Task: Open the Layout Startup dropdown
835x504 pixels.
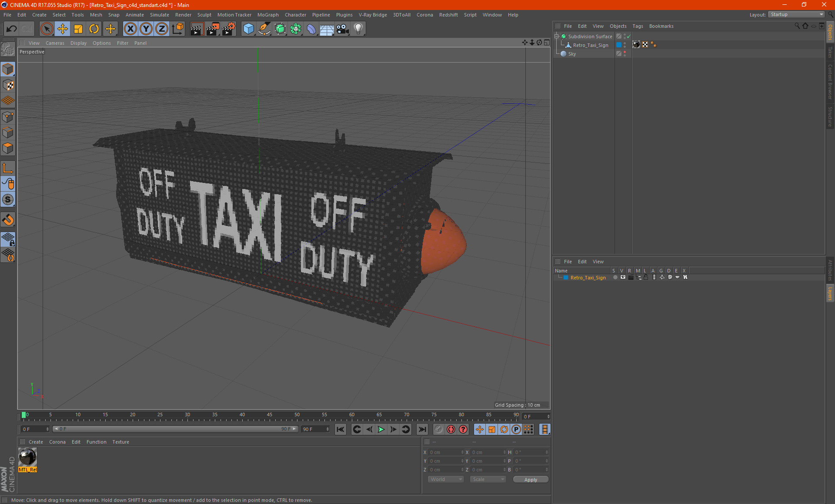Action: click(x=797, y=14)
